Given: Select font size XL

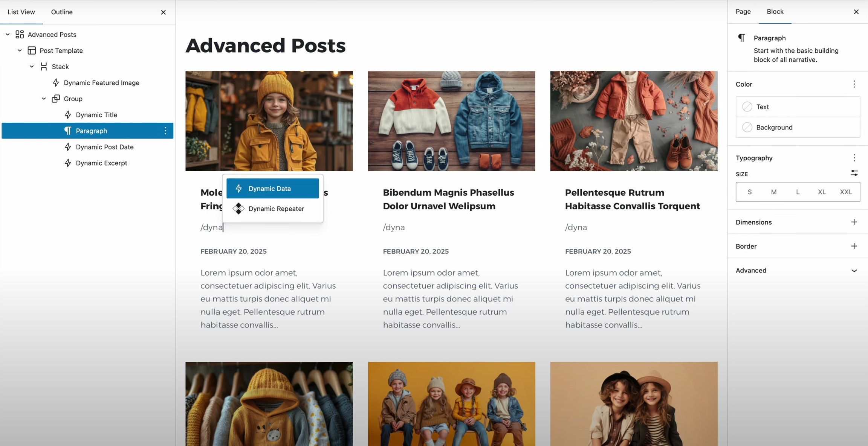Looking at the screenshot, I should click(822, 192).
